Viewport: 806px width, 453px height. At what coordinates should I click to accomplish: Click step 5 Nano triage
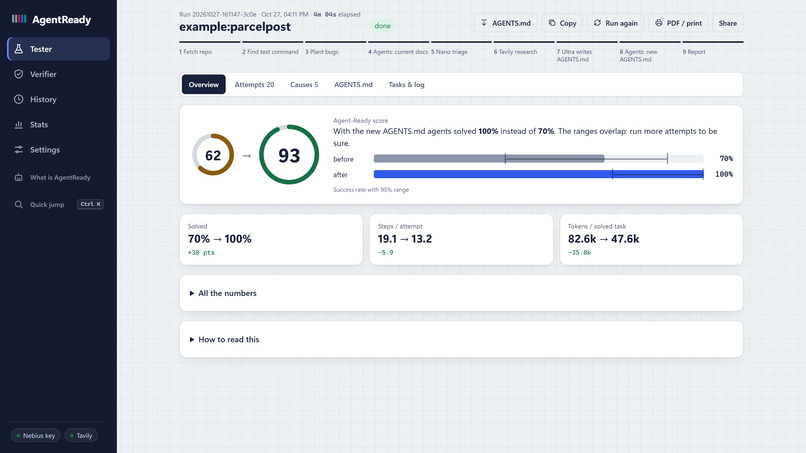(x=461, y=48)
